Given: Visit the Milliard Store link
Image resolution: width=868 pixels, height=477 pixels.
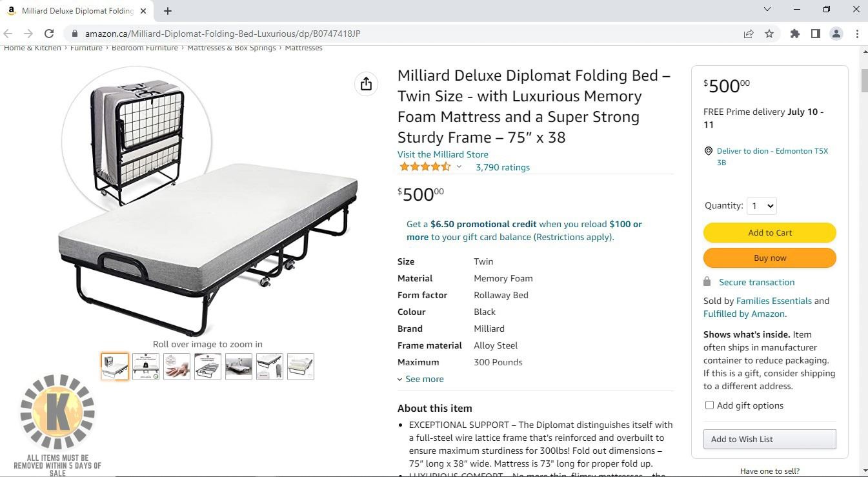Looking at the screenshot, I should coord(443,154).
